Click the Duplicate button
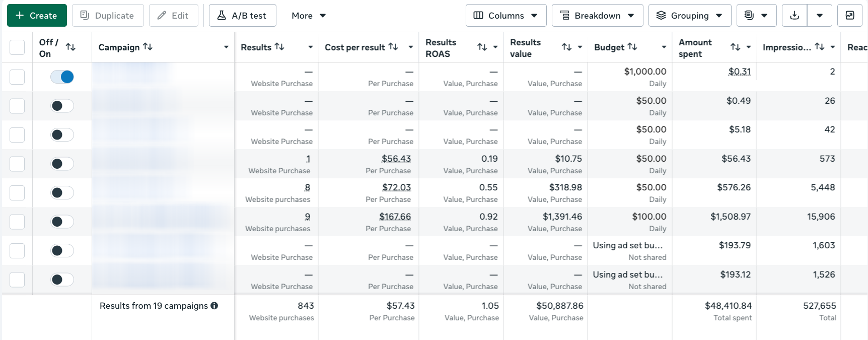The image size is (868, 340). point(108,16)
